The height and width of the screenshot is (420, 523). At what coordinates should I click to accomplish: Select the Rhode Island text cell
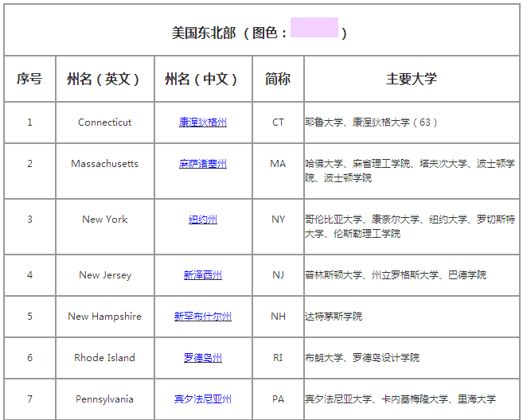[104, 358]
